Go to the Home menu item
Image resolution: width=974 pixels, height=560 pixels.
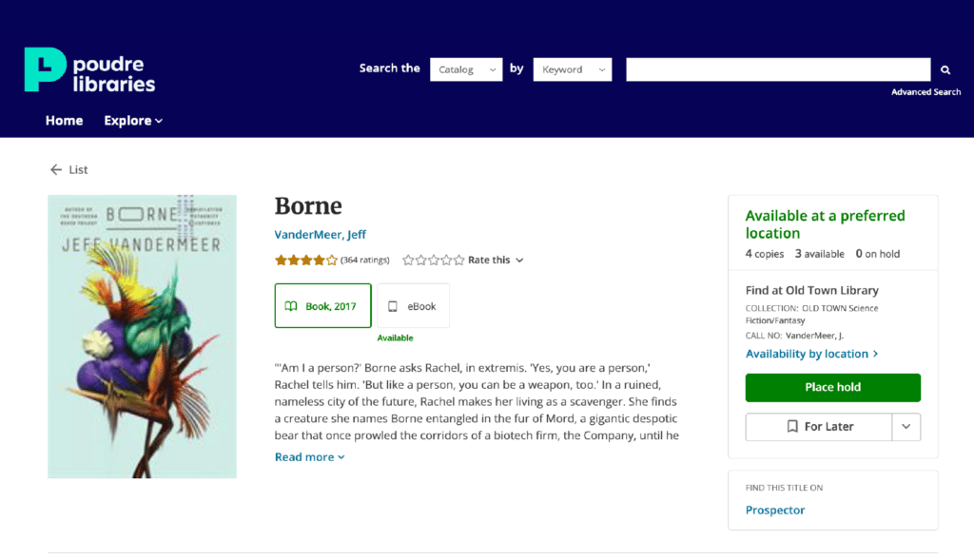click(64, 121)
